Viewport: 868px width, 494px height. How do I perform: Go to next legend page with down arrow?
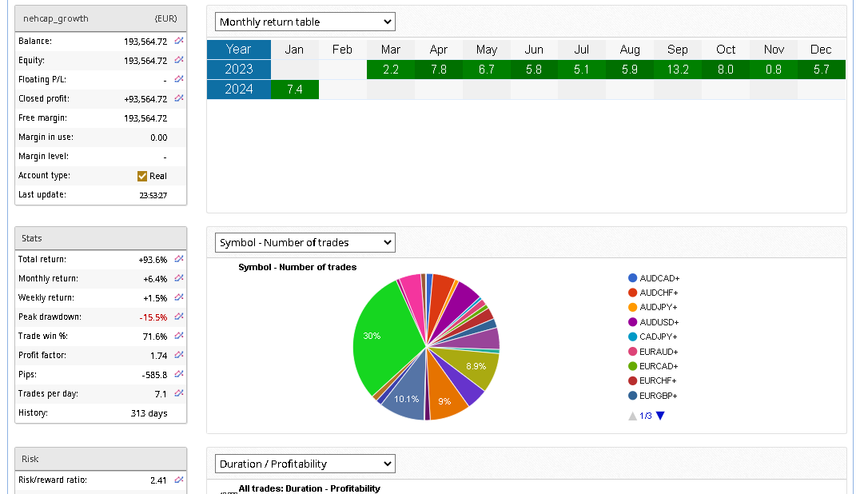tap(660, 416)
